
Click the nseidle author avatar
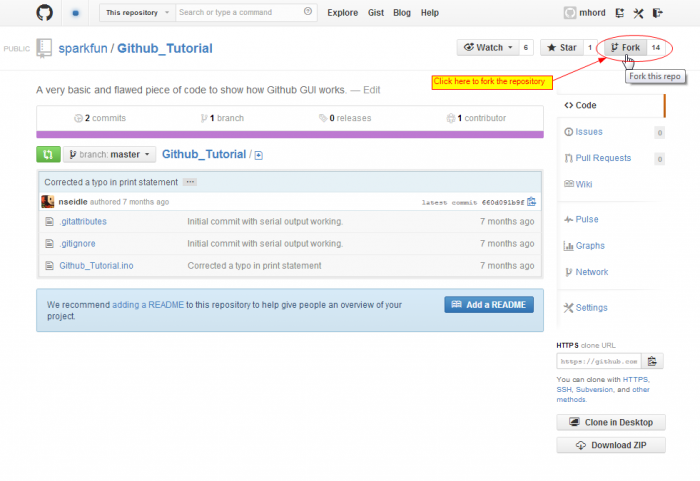point(47,202)
